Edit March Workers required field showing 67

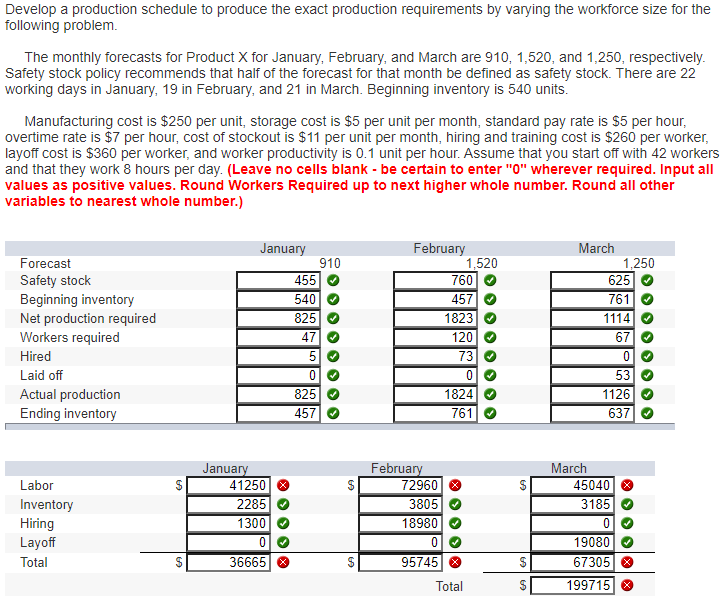592,337
